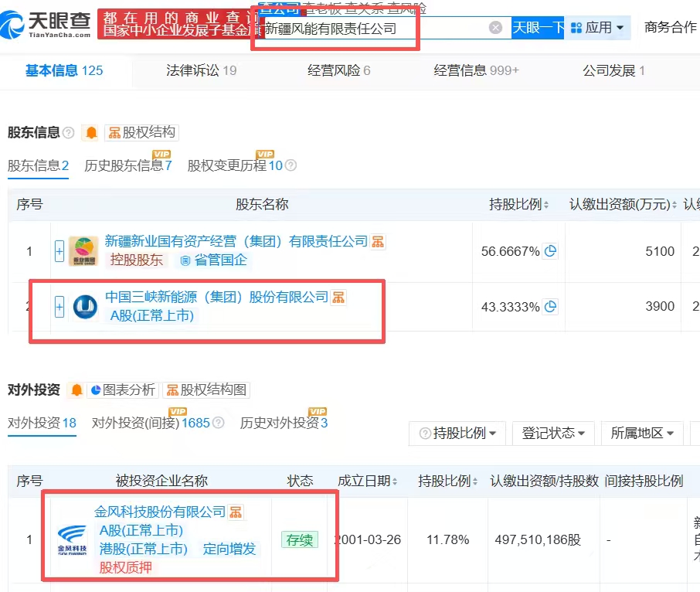The image size is (700, 592).
Task: Click help icon next to 股东信息 heading
Action: tap(68, 133)
